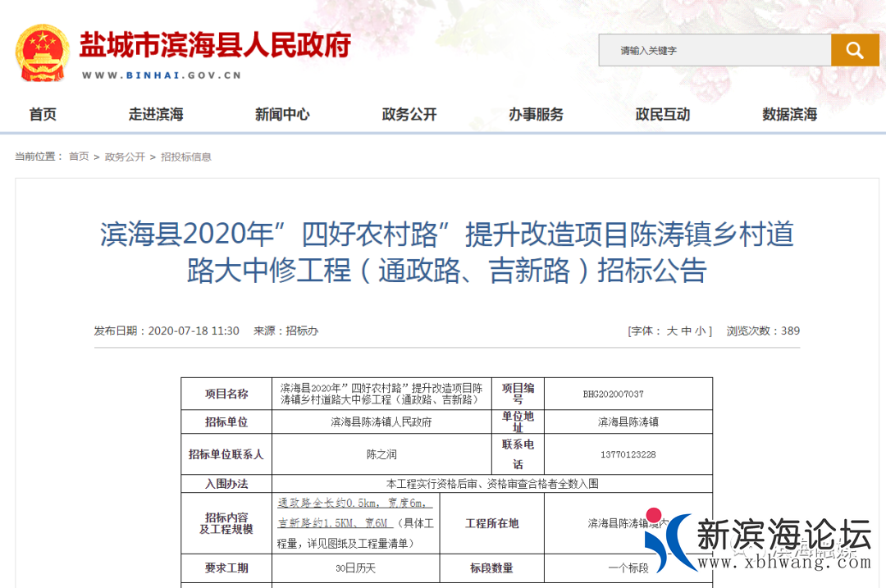Click 首页 in the breadcrumb trail
Viewport: 886px width, 588px height.
[x=78, y=157]
